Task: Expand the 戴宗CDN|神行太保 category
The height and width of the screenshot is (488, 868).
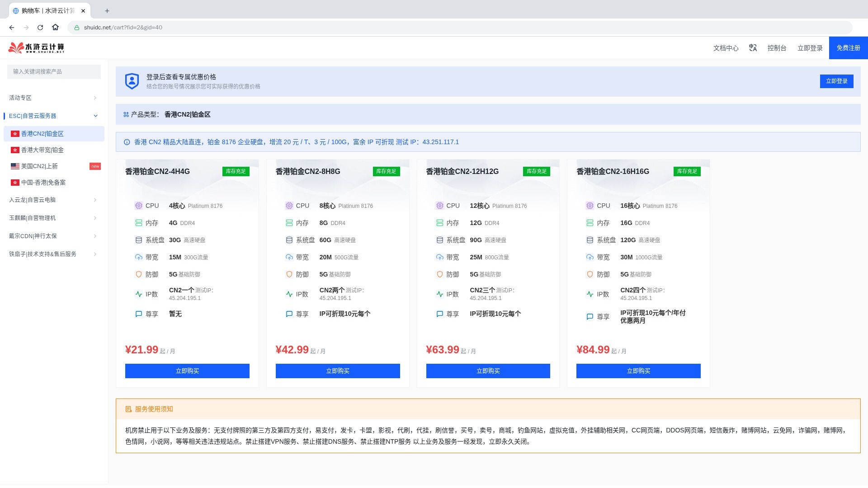Action: (x=53, y=236)
